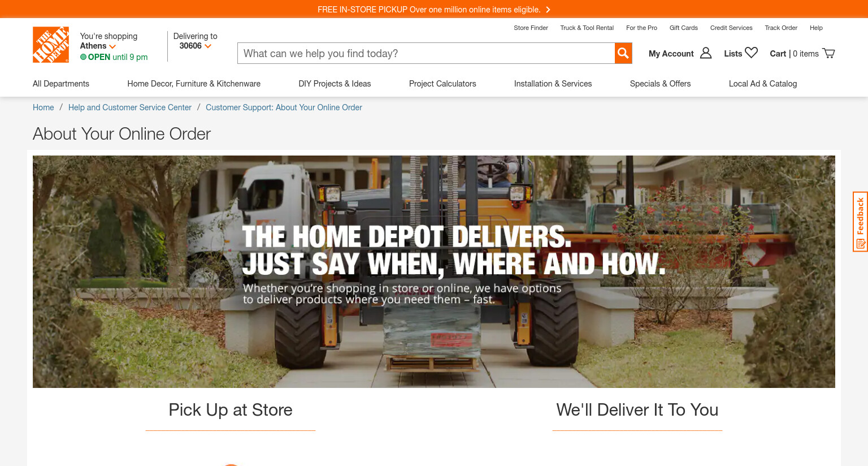Open All Departments menu

coord(61,84)
